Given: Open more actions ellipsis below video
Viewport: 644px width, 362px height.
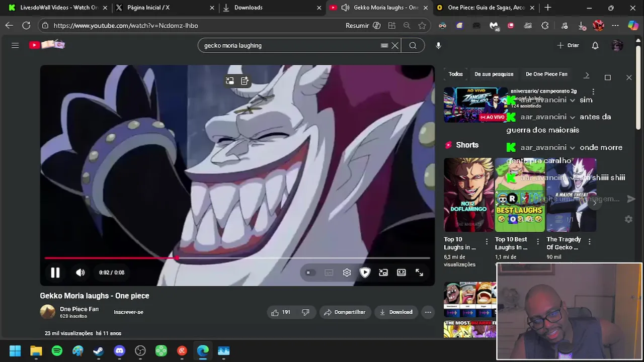Looking at the screenshot, I should coord(428,312).
